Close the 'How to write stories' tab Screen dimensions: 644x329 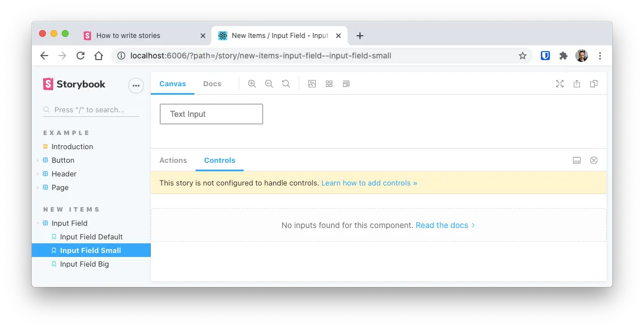[x=202, y=36]
